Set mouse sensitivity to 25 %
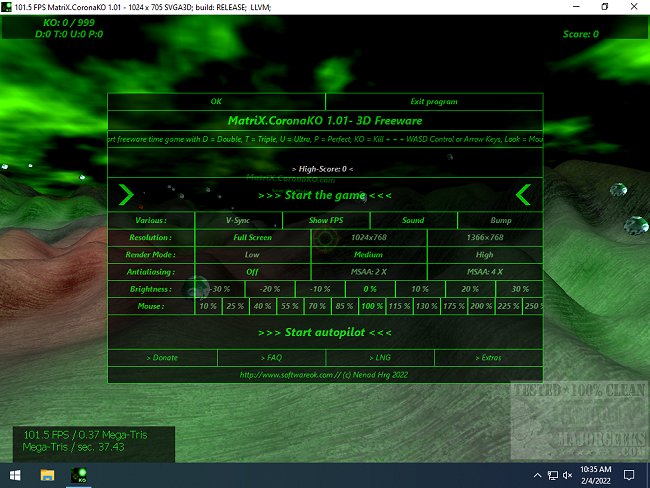Viewport: 650px width, 488px height. [235, 306]
